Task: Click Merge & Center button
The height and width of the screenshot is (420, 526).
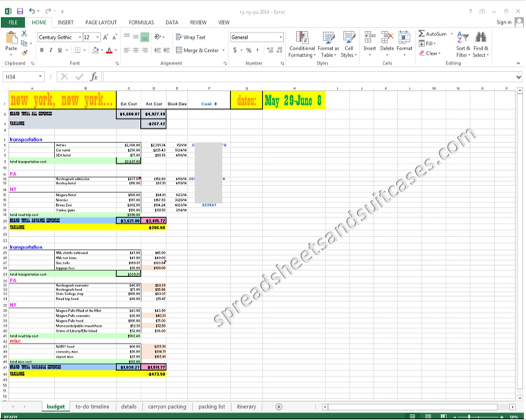Action: pos(198,50)
